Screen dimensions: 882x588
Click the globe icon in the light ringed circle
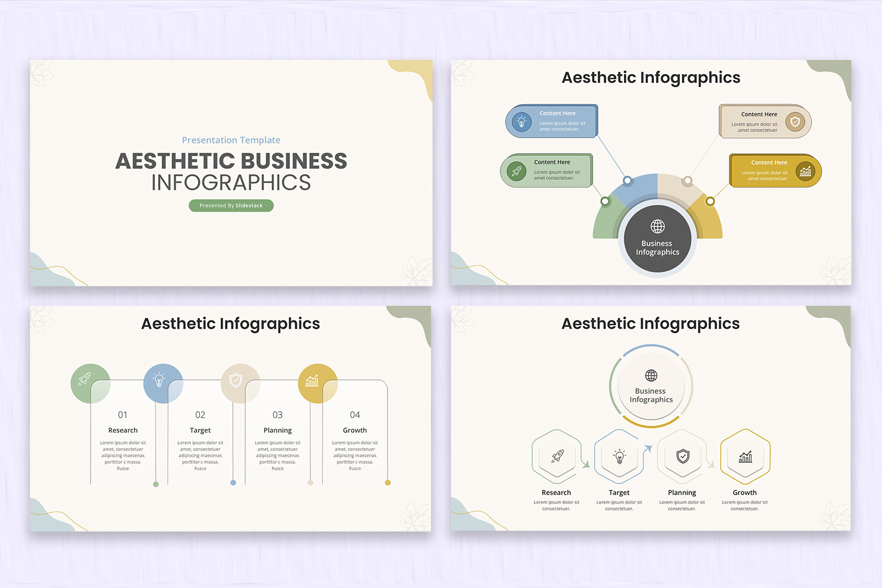(x=651, y=376)
